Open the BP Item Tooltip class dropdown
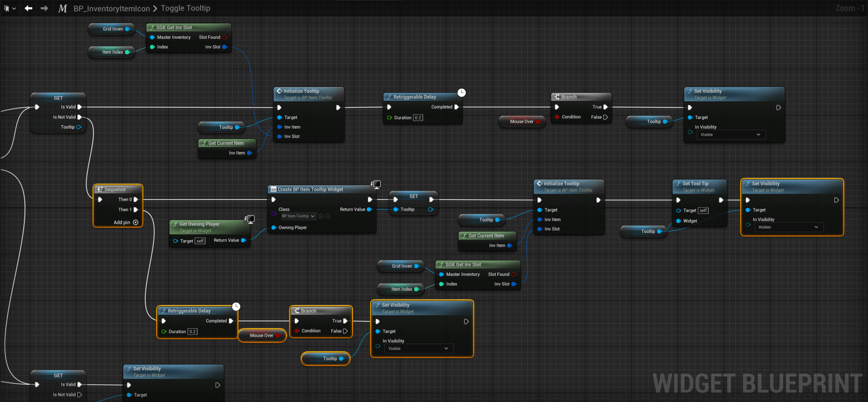Viewport: 868px width, 402px height. click(298, 217)
